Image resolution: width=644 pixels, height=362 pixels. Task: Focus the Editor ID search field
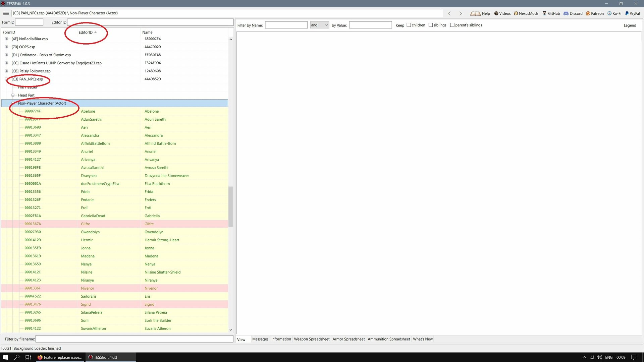tap(150, 22)
